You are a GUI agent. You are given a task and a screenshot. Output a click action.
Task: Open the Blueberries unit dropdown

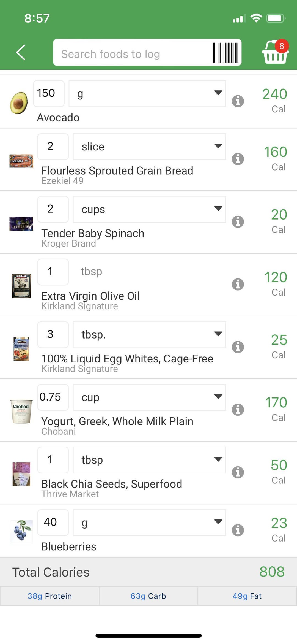pos(149,523)
